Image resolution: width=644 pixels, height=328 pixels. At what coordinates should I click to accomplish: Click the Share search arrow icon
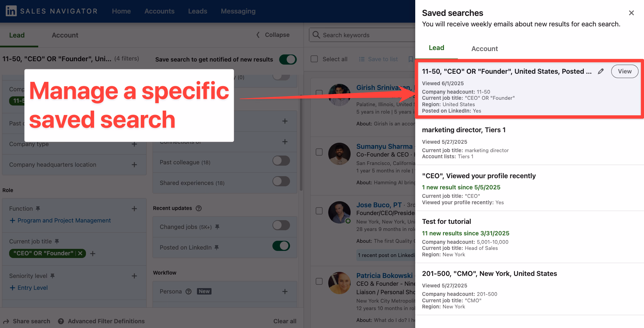(6, 321)
